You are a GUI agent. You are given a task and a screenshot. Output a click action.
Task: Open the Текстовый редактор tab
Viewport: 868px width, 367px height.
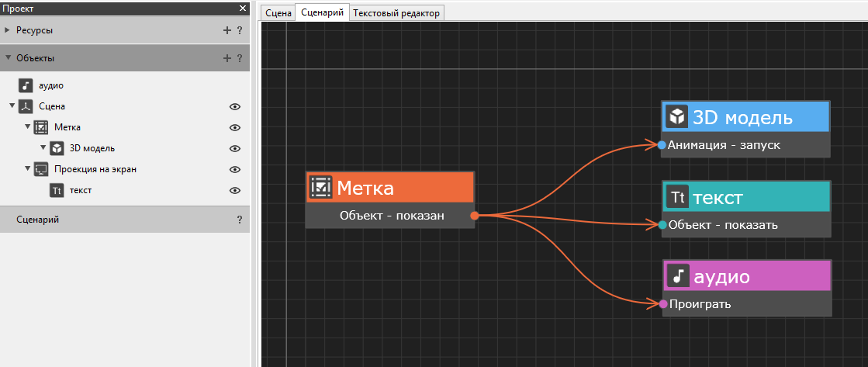396,13
